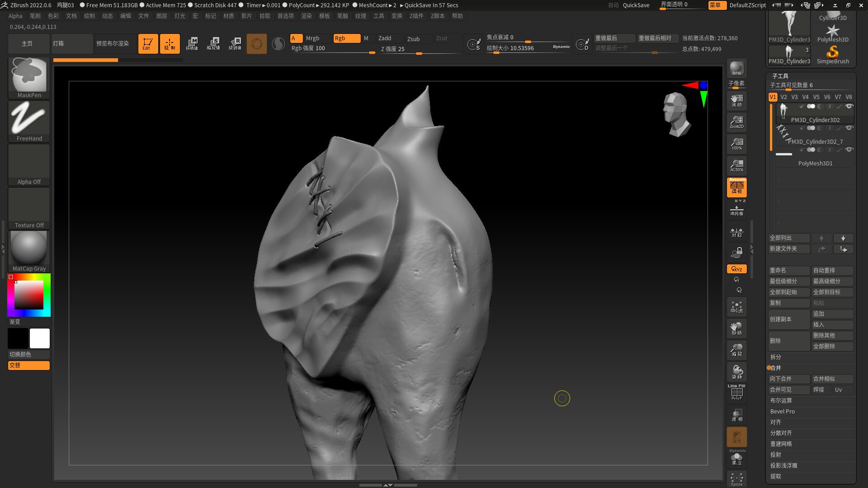Click the 全部列出 button
This screenshot has width=868, height=488.
tap(789, 238)
